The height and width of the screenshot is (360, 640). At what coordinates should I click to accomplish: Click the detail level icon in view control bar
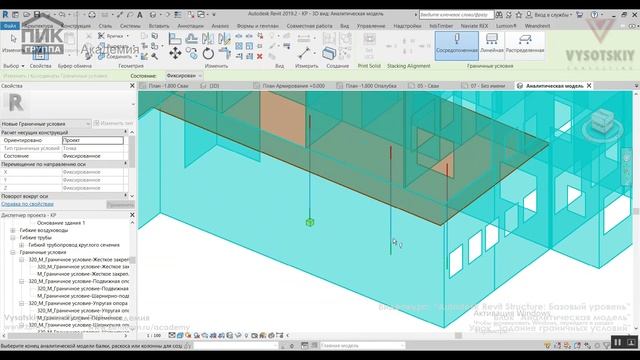click(x=172, y=335)
